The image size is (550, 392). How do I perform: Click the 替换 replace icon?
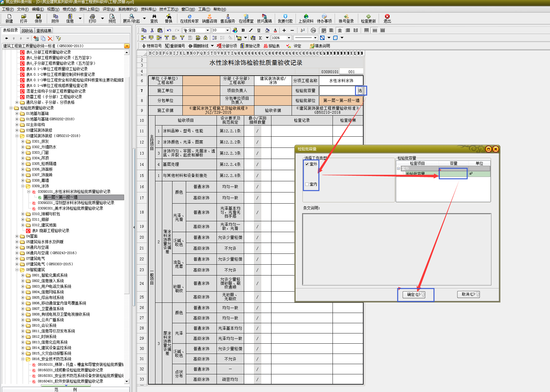point(168,18)
